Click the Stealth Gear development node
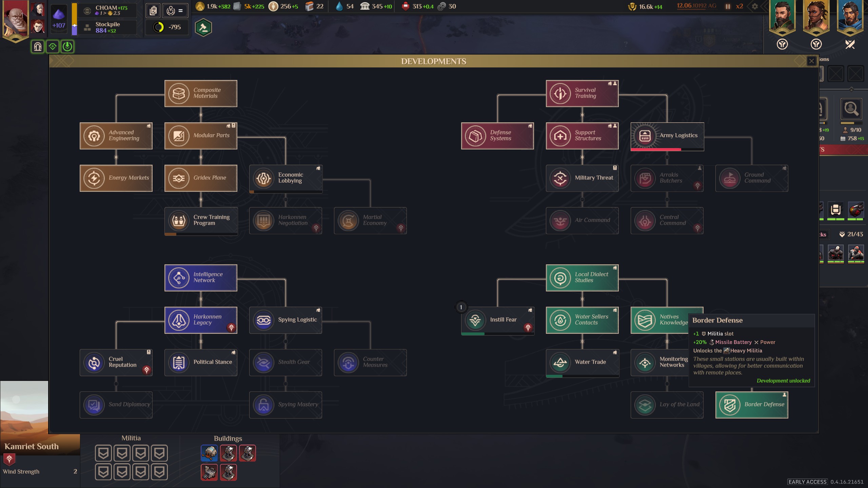The image size is (868, 488). [285, 362]
